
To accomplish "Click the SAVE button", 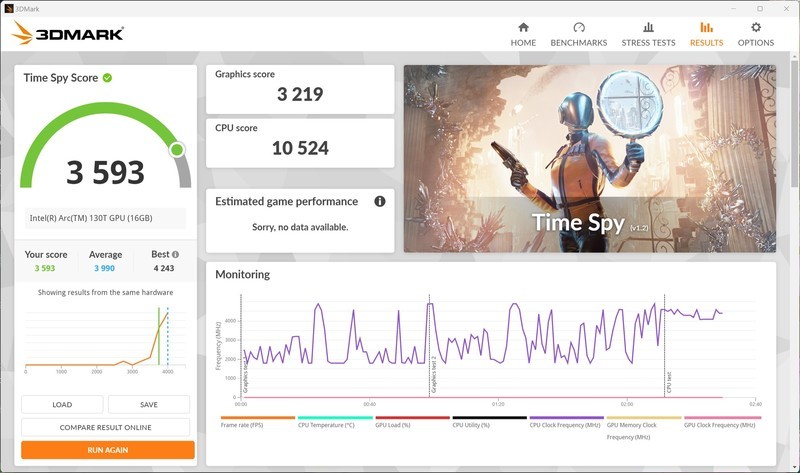I will pyautogui.click(x=148, y=405).
